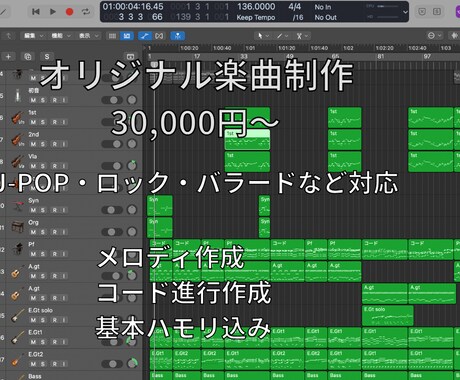Adjust the Syn track volume slider
Viewport: 460px width, 380px height.
click(112, 210)
